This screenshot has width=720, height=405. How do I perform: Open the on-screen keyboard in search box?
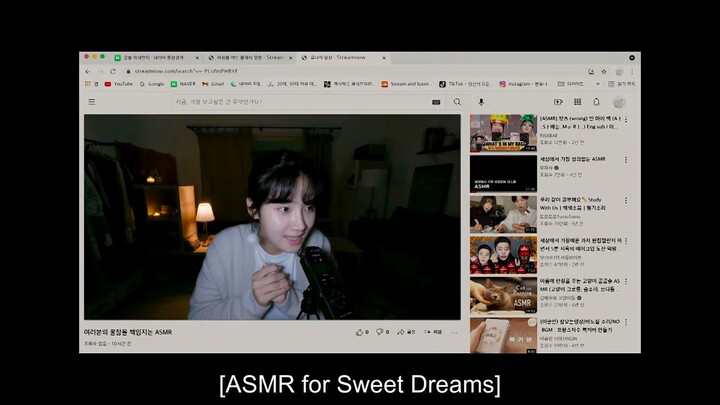(x=436, y=102)
